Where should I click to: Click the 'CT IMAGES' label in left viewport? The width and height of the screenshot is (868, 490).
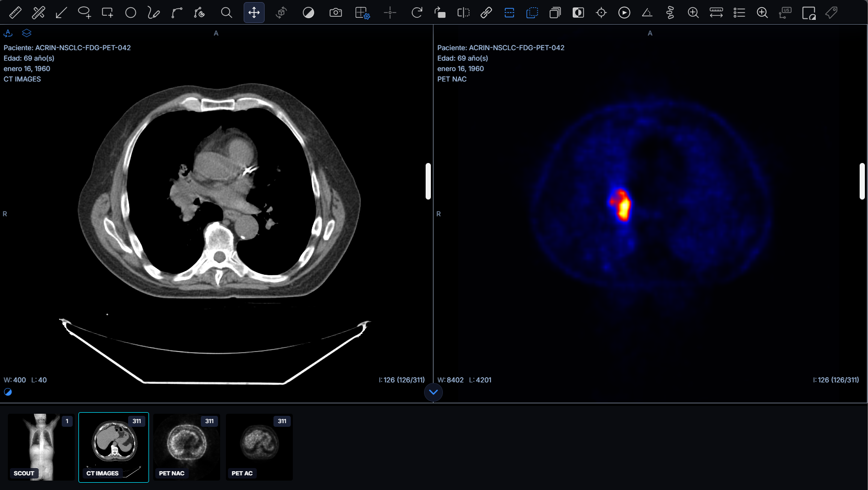(22, 79)
